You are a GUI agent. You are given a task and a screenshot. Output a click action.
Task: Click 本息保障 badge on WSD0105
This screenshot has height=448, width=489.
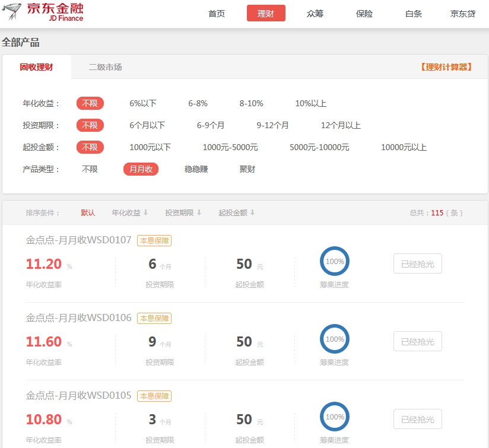pyautogui.click(x=154, y=396)
